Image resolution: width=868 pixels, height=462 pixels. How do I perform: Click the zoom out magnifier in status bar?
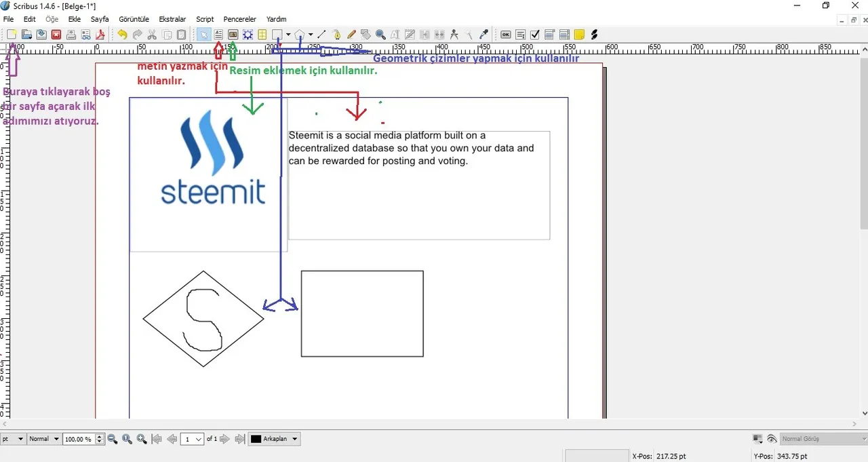point(113,439)
